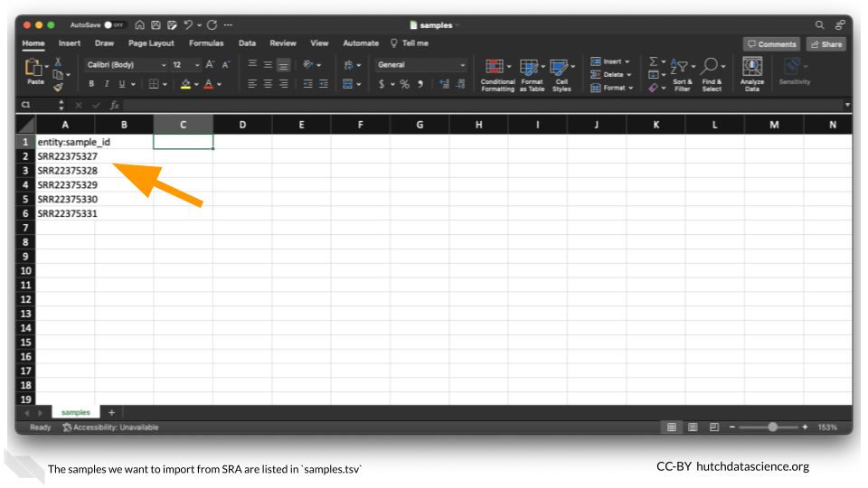Image resolution: width=868 pixels, height=488 pixels.
Task: Toggle align text left
Action: [252, 84]
